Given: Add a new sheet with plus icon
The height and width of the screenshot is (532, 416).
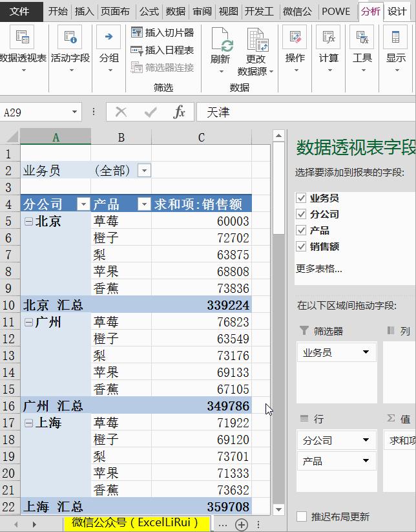Looking at the screenshot, I should pos(242,524).
